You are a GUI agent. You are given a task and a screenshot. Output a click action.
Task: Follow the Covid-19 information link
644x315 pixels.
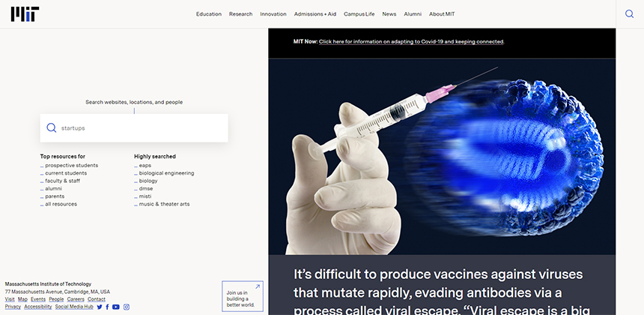tap(412, 41)
